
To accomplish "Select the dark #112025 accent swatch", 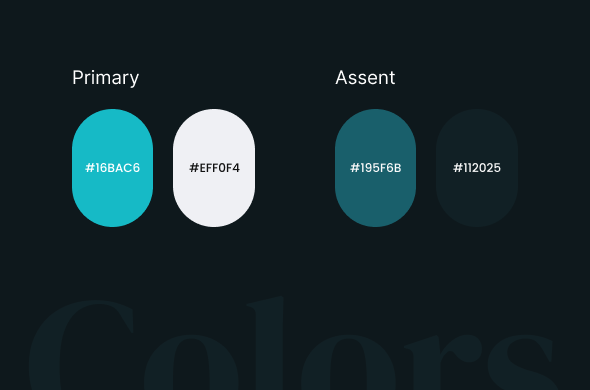I will 477,168.
